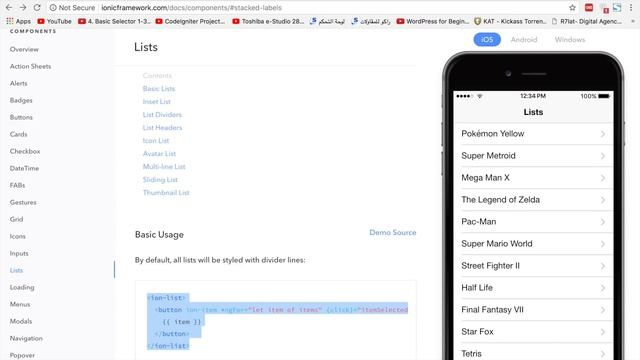Open Buttons in the sidebar
640x360 pixels.
pos(21,117)
